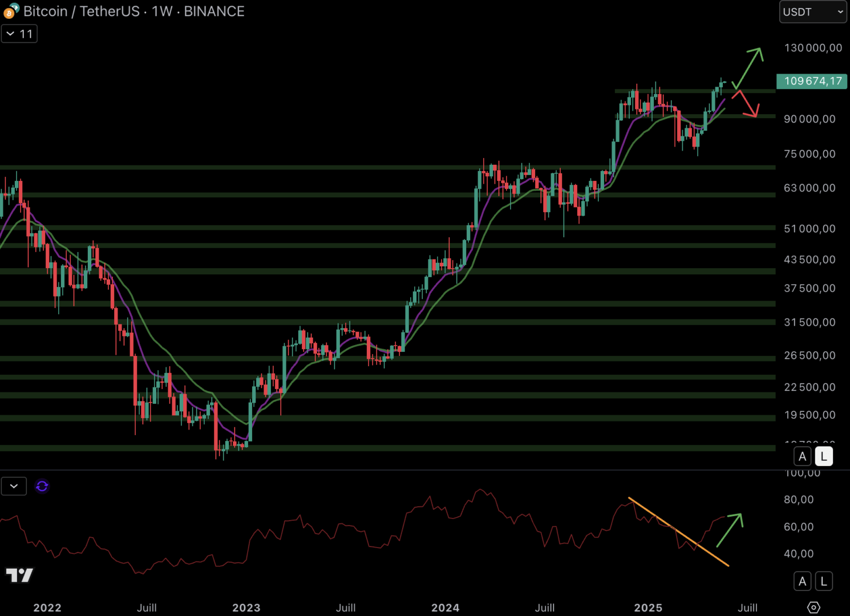Click the 43 500,00 price axis label

(809, 260)
